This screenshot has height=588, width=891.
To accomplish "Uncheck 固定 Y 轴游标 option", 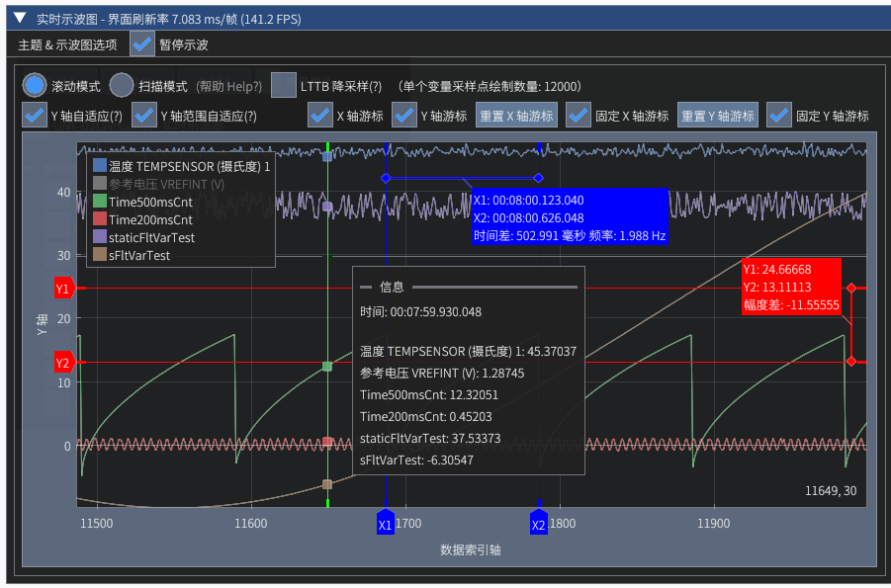I will pyautogui.click(x=779, y=116).
